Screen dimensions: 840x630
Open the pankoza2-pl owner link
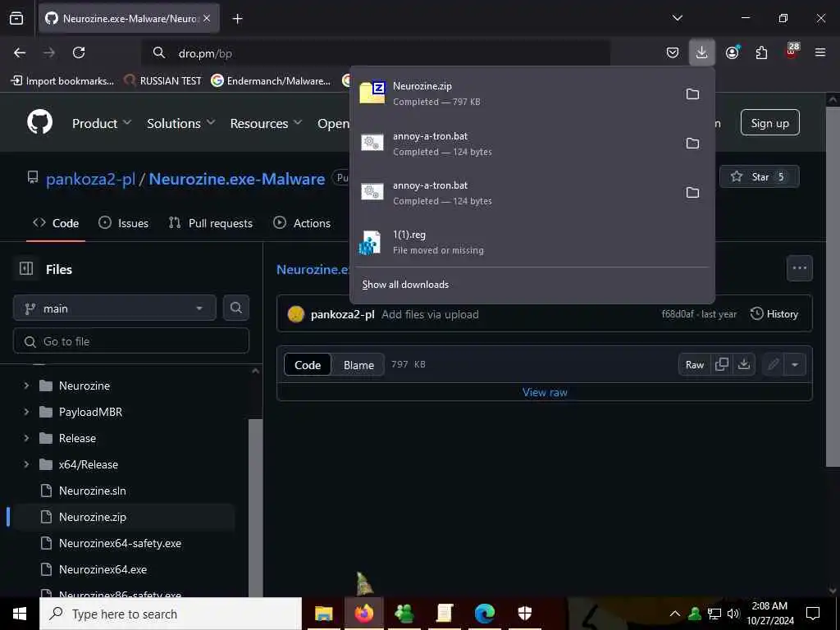click(90, 179)
